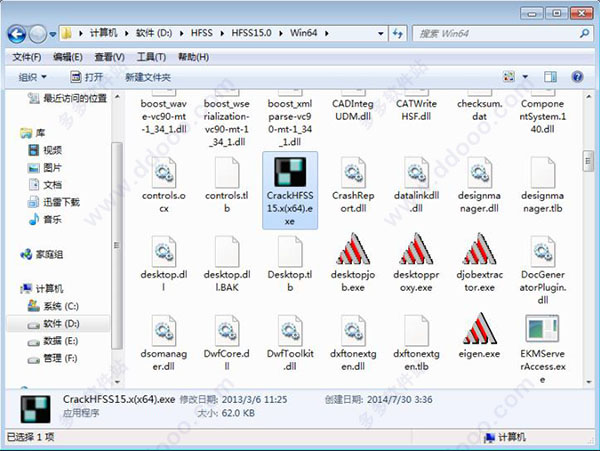Select 管理 (F:) drive in navigation pane
Image resolution: width=600 pixels, height=451 pixels.
pos(52,358)
